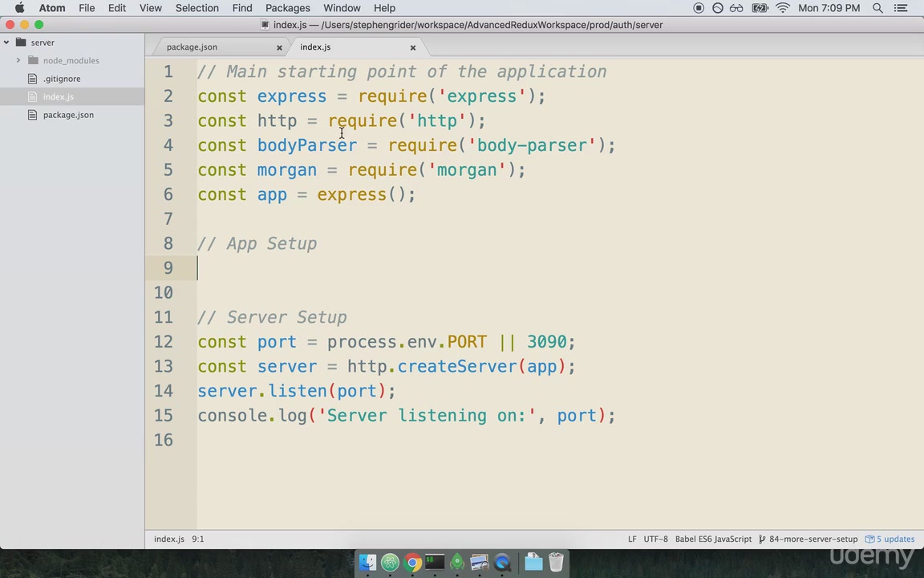Select the index.js editor tab
The height and width of the screenshot is (578, 924).
coord(315,47)
